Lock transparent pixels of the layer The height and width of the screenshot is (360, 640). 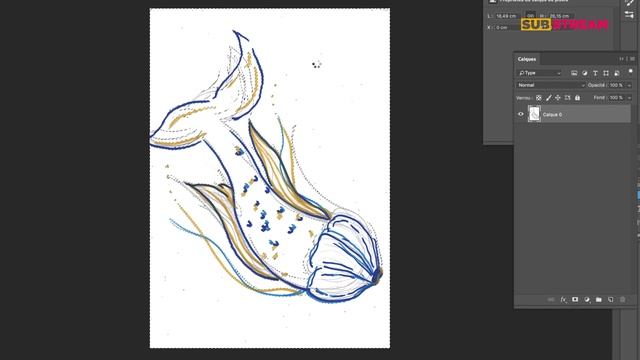coord(539,98)
